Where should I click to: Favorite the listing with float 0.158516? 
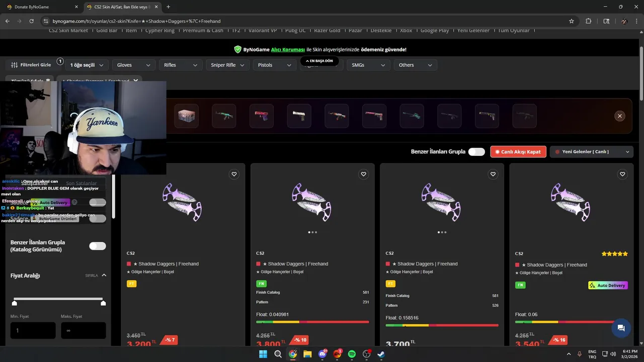click(493, 174)
